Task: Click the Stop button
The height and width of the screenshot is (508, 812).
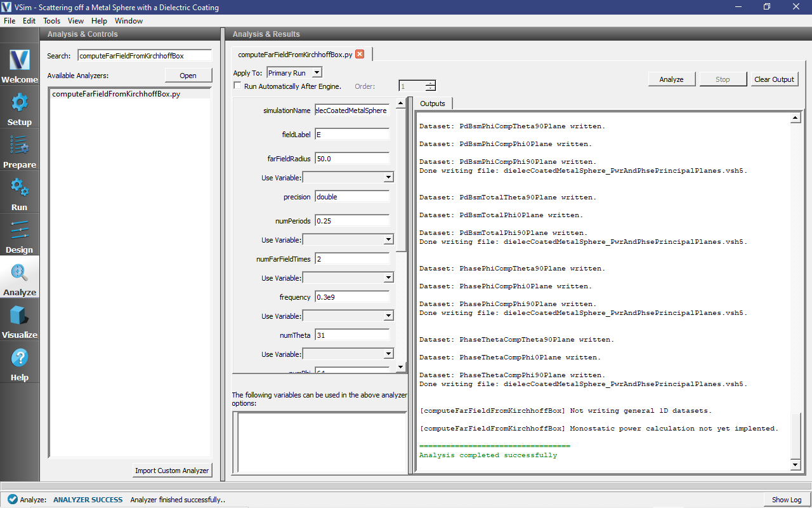Action: pos(723,79)
